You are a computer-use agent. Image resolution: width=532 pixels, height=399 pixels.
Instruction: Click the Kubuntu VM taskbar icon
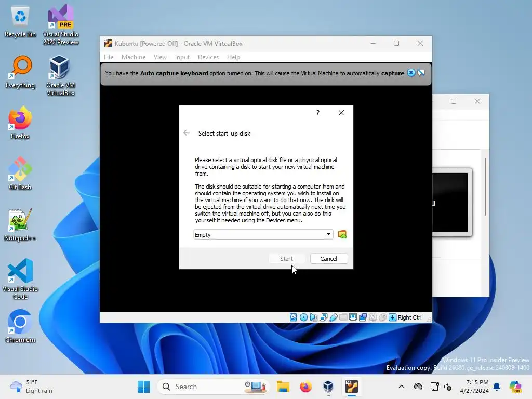coord(352,387)
